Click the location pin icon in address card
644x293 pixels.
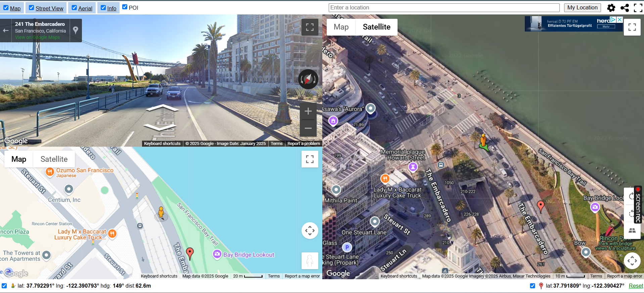tap(76, 30)
